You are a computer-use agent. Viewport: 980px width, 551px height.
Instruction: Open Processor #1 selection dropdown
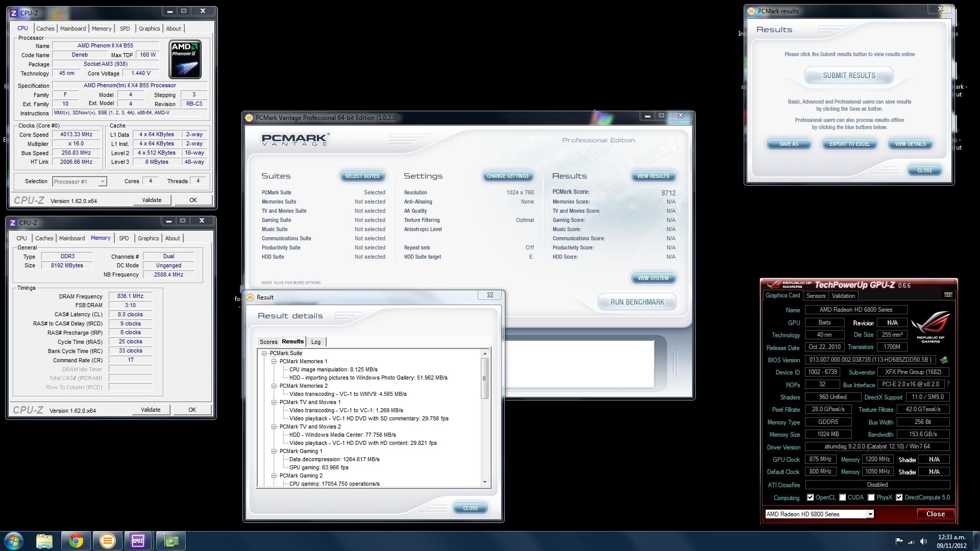tap(103, 182)
